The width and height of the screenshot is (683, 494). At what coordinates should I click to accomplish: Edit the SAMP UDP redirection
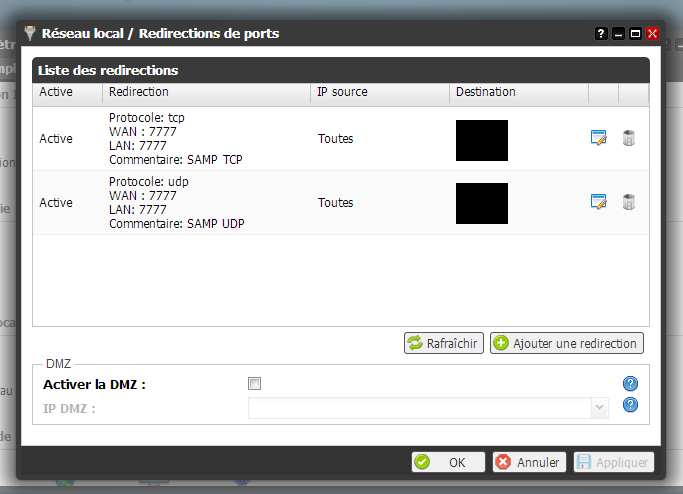(599, 202)
